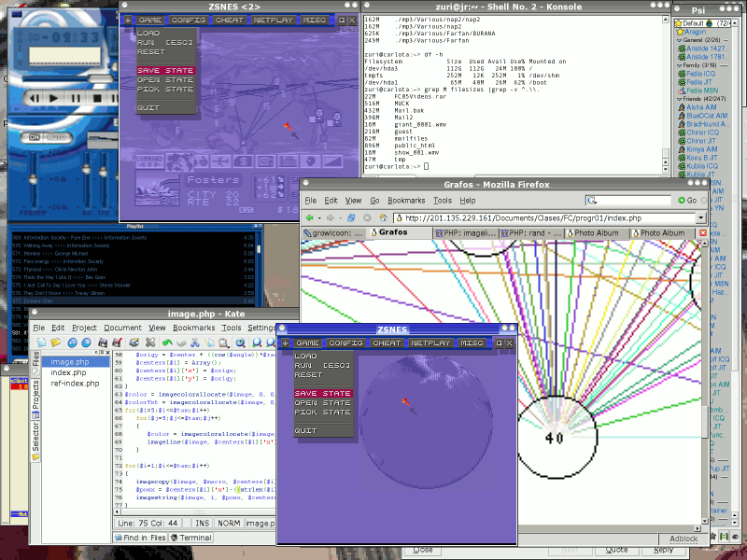Adjust an equalizer slider in the media player
This screenshot has height=560, width=747.
click(x=86, y=168)
